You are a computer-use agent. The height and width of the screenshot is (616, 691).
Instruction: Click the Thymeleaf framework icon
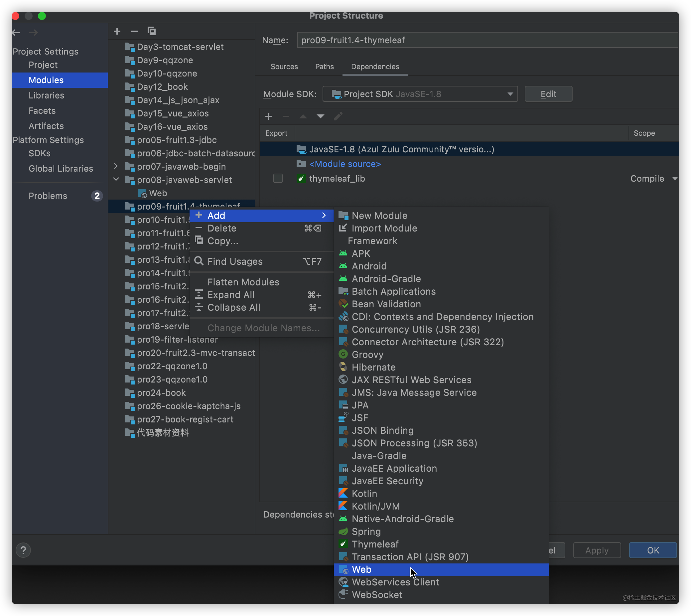(x=343, y=544)
